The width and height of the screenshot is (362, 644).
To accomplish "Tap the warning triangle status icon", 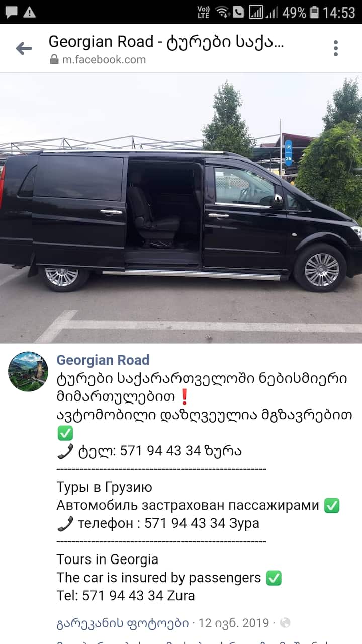I will 30,12.
